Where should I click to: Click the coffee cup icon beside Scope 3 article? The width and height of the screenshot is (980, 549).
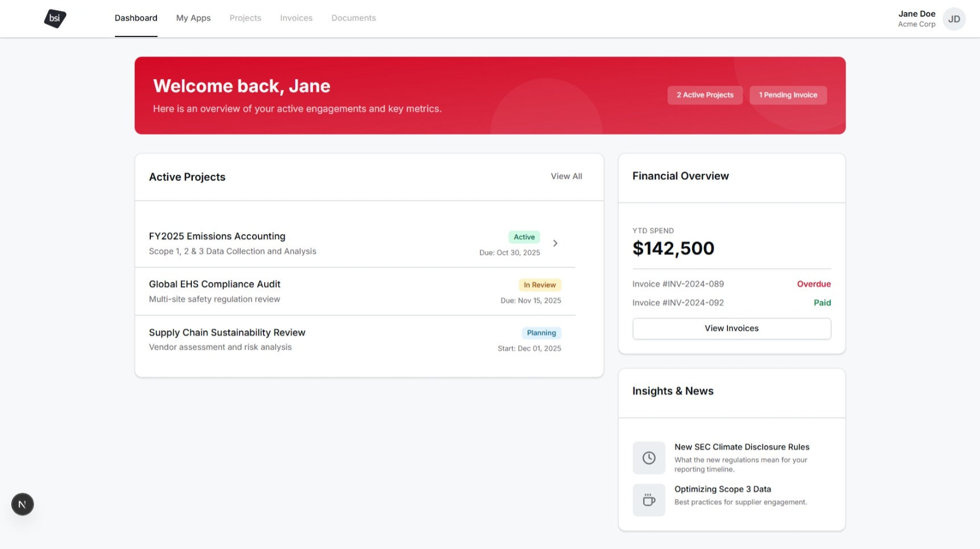click(x=649, y=499)
